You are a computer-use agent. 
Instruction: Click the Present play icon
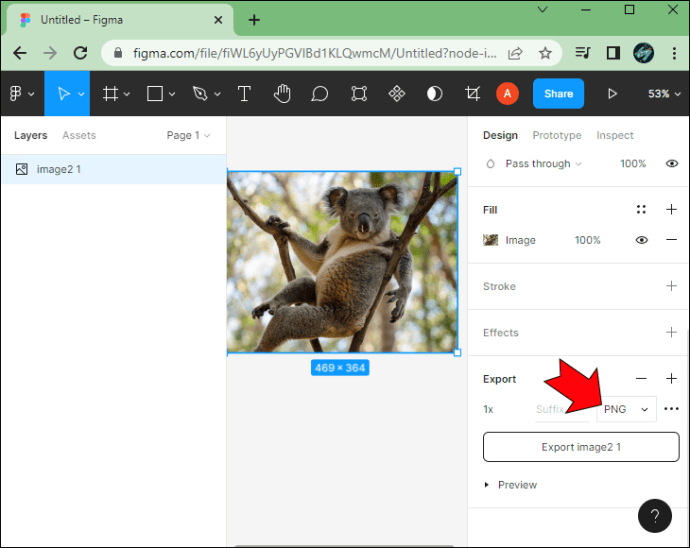[612, 94]
